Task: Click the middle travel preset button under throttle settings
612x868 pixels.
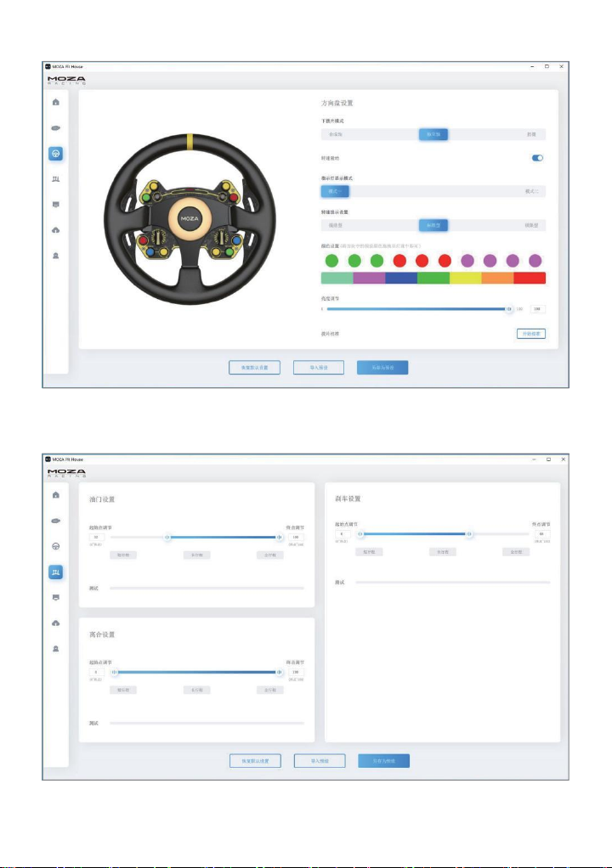Action: coord(196,555)
